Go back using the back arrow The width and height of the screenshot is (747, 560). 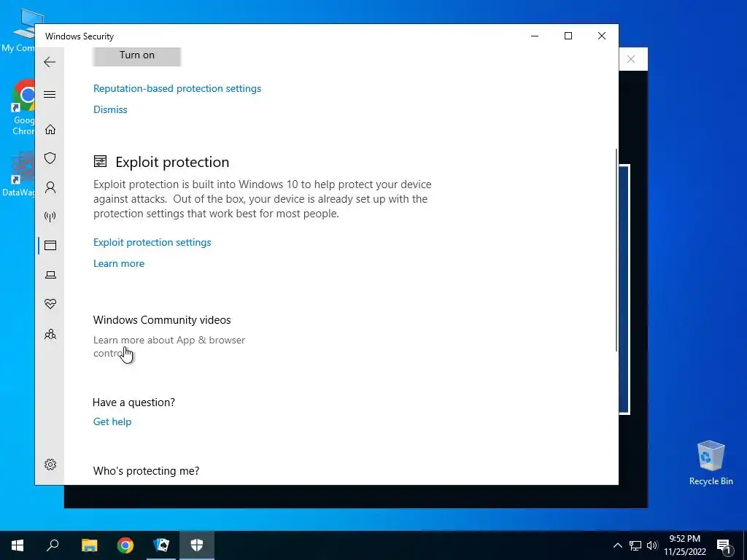[50, 62]
